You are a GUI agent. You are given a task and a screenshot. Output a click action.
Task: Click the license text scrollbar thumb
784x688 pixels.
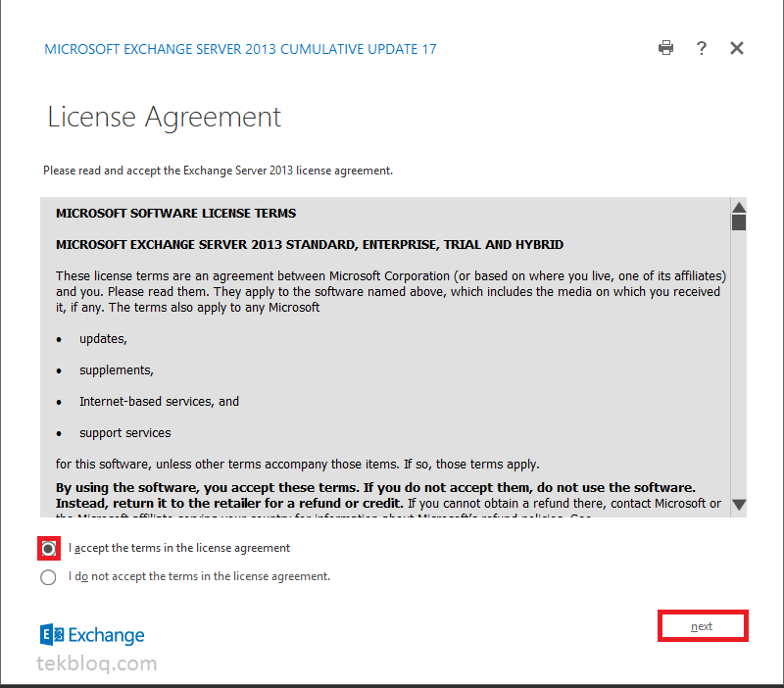[739, 222]
